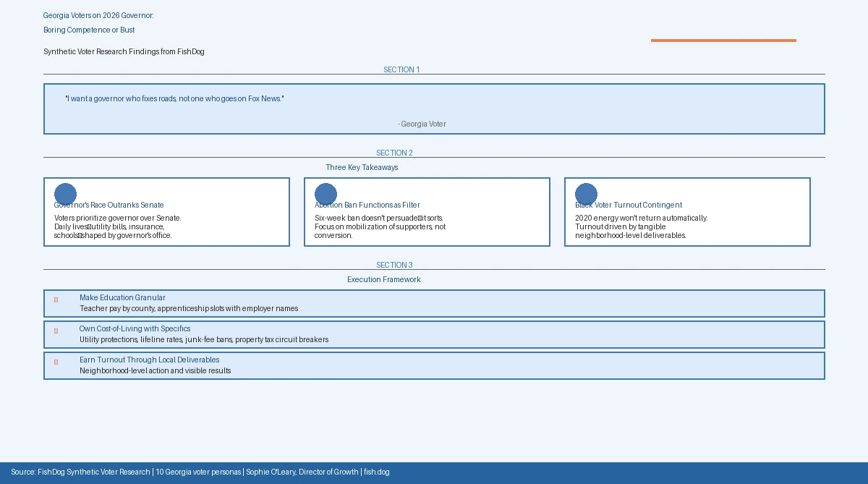Click the quote about fixing roads, not Fox News
Viewport: 868px width, 484px height.
click(174, 98)
